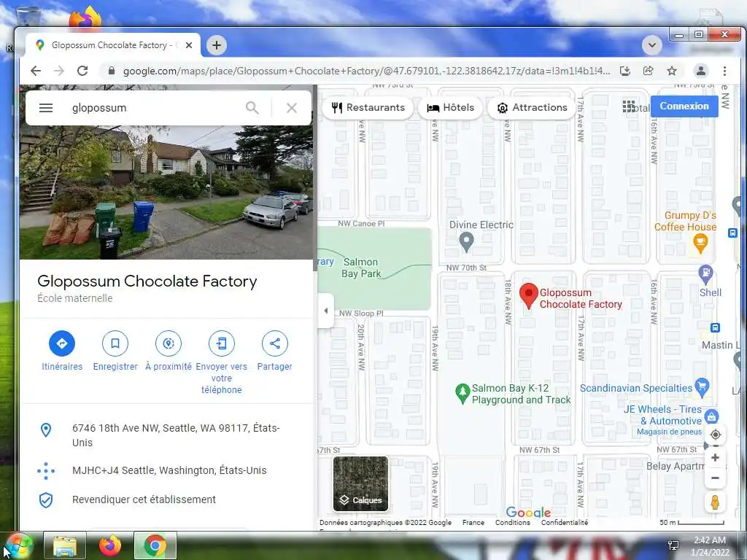This screenshot has height=560, width=747.
Task: Zoom in on the map
Action: click(715, 458)
